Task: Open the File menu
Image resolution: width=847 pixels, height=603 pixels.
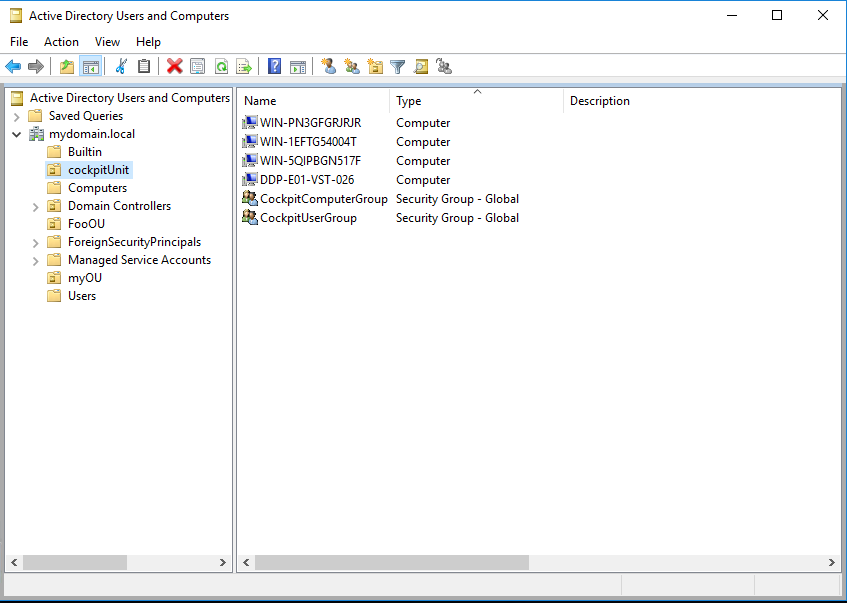Action: point(19,42)
